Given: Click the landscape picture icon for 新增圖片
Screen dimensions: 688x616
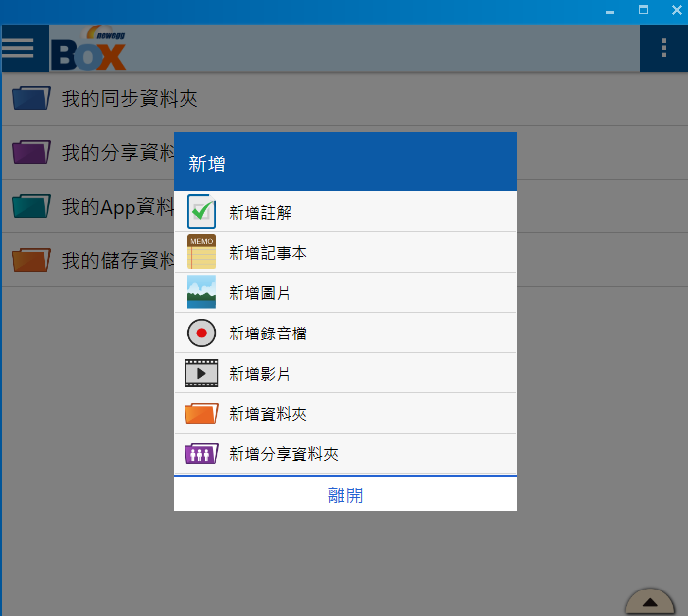Looking at the screenshot, I should click(x=201, y=292).
